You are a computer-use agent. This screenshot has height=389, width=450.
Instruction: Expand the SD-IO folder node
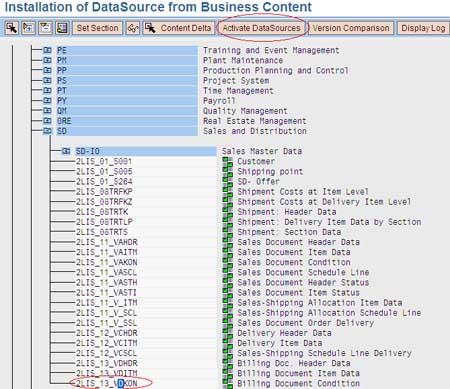pos(66,151)
